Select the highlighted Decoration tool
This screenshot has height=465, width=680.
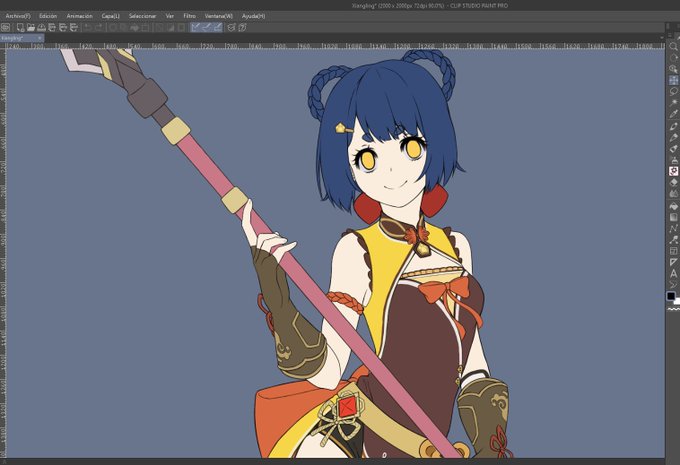[x=673, y=171]
